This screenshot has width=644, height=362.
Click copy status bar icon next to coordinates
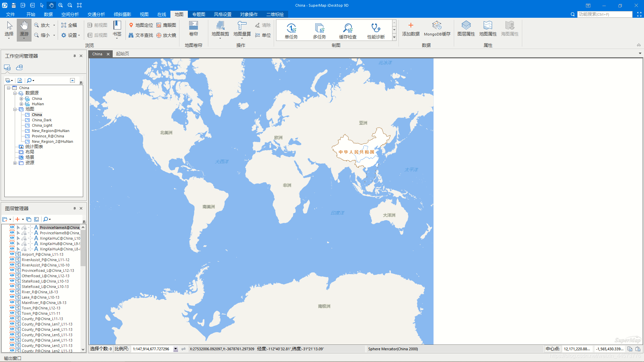click(x=630, y=349)
